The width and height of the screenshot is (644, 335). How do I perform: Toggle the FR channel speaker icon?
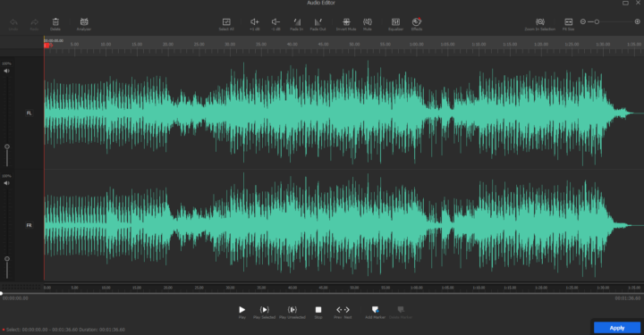coord(6,183)
